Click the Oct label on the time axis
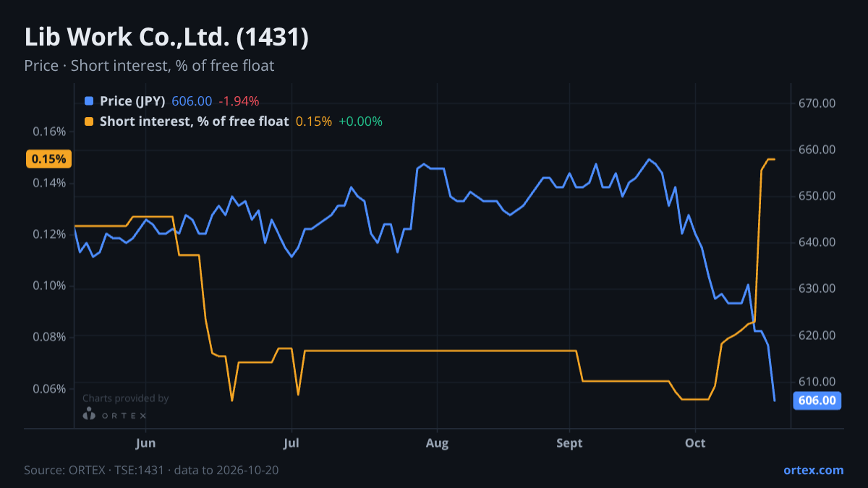Viewport: 868px width, 488px height. [696, 442]
